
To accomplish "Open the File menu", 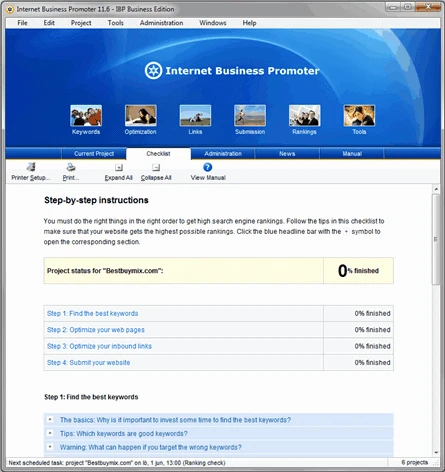I will click(22, 23).
